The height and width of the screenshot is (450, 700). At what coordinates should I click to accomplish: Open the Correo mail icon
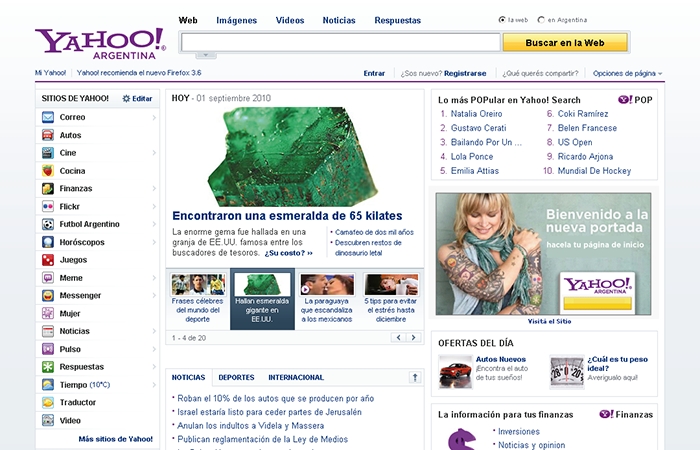48,117
